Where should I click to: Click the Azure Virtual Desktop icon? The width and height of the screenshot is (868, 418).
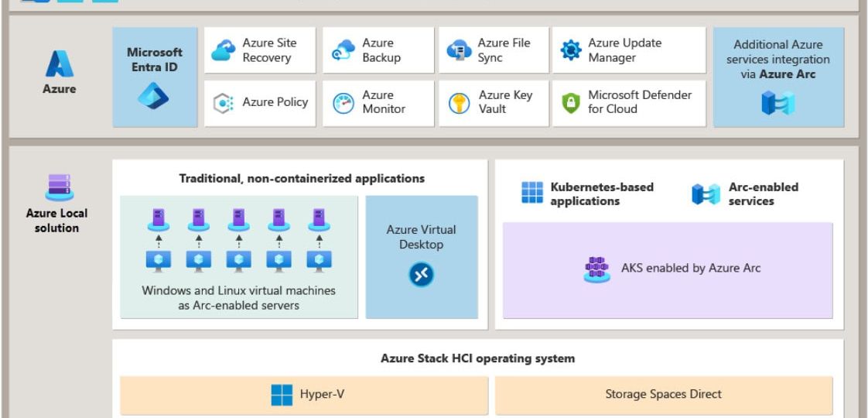[x=421, y=273]
